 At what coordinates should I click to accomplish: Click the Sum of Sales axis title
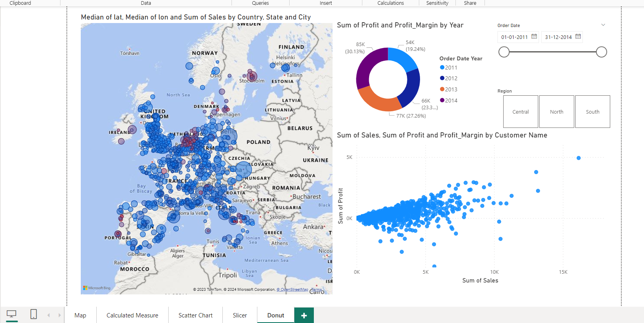(x=480, y=280)
